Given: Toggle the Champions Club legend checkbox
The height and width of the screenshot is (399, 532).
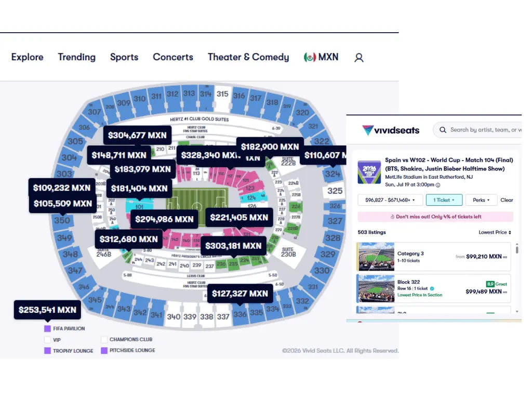Looking at the screenshot, I should (104, 339).
